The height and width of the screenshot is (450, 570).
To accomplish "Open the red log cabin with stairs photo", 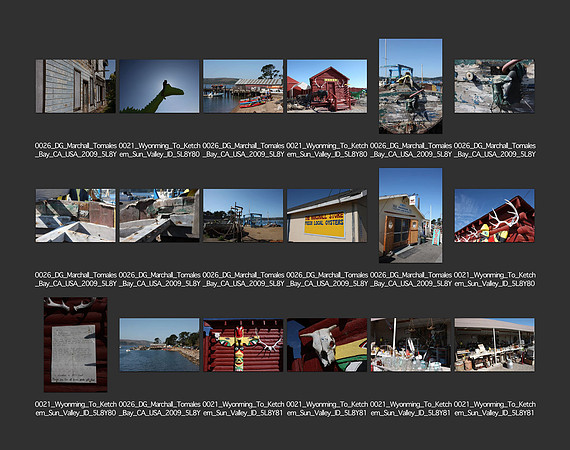I will [x=327, y=86].
